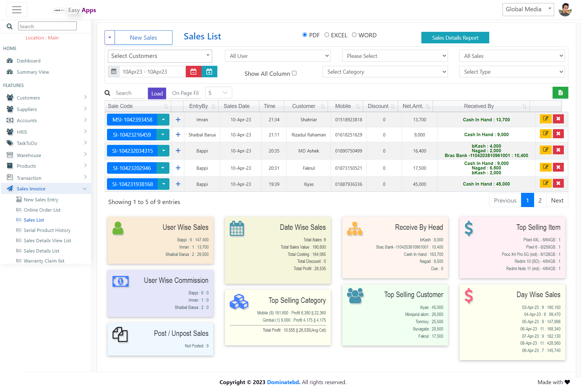The image size is (582, 392).
Task: Expand options for sale code MSI-1042393458
Action: 163,119
